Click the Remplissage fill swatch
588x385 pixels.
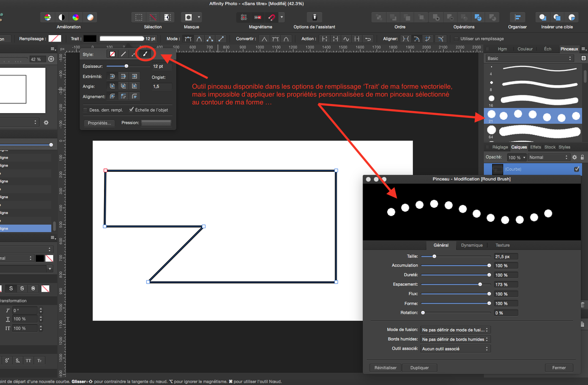pos(55,38)
